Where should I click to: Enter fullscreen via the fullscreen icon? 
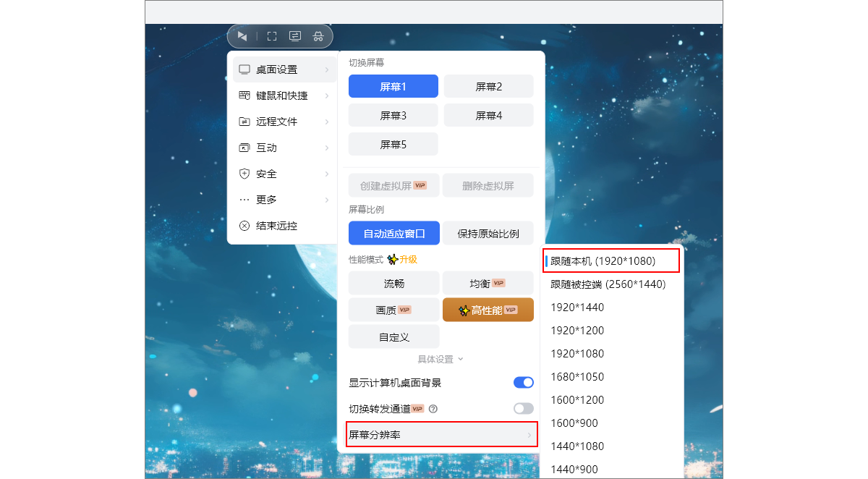pyautogui.click(x=271, y=35)
